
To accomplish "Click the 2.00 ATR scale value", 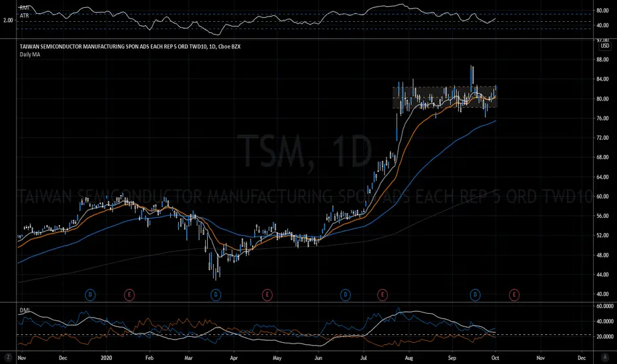I will point(8,20).
